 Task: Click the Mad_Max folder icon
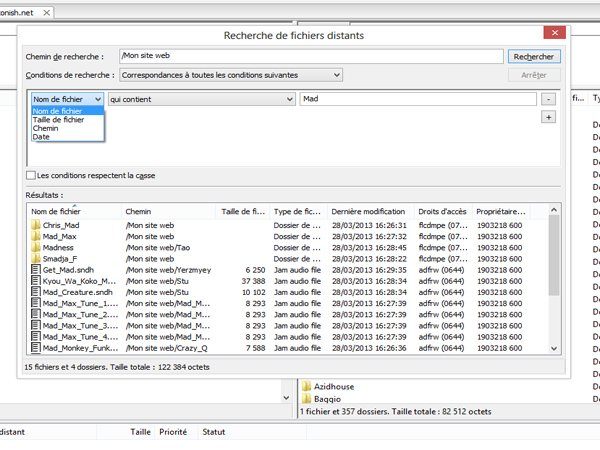coord(36,236)
